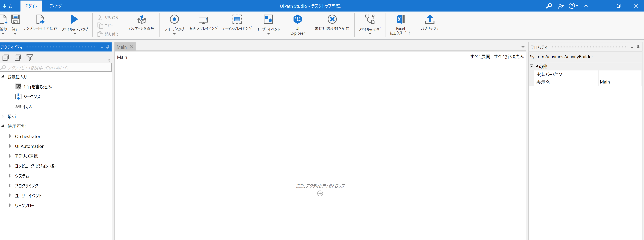Click すべて折りたたみ to collapse all
The image size is (644, 240).
[x=508, y=57]
